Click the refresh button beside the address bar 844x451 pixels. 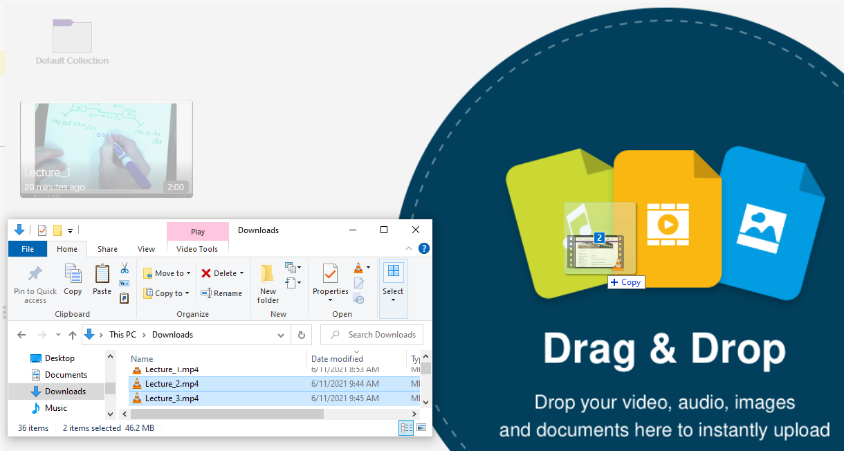(x=301, y=334)
